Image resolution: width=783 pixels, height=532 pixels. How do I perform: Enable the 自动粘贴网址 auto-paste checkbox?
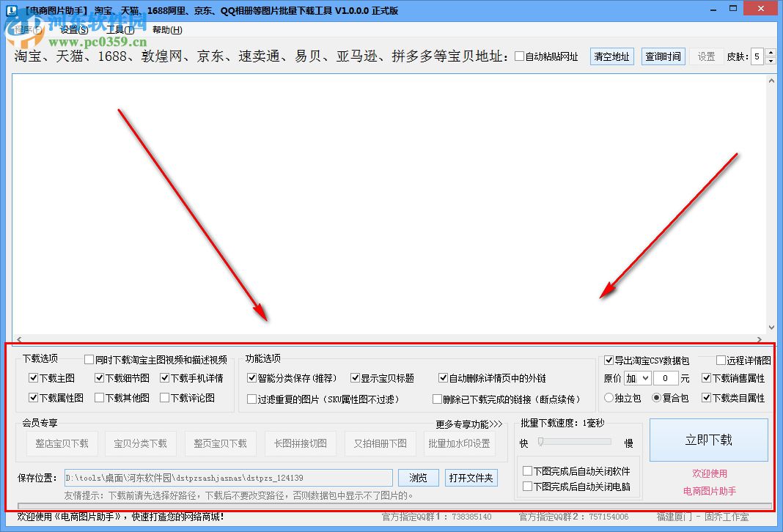518,56
